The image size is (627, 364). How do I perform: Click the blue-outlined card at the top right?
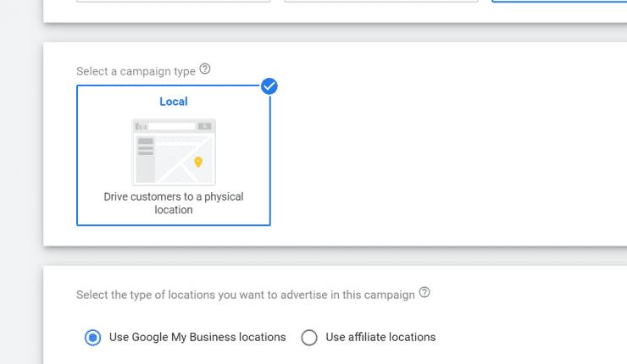coord(559,1)
